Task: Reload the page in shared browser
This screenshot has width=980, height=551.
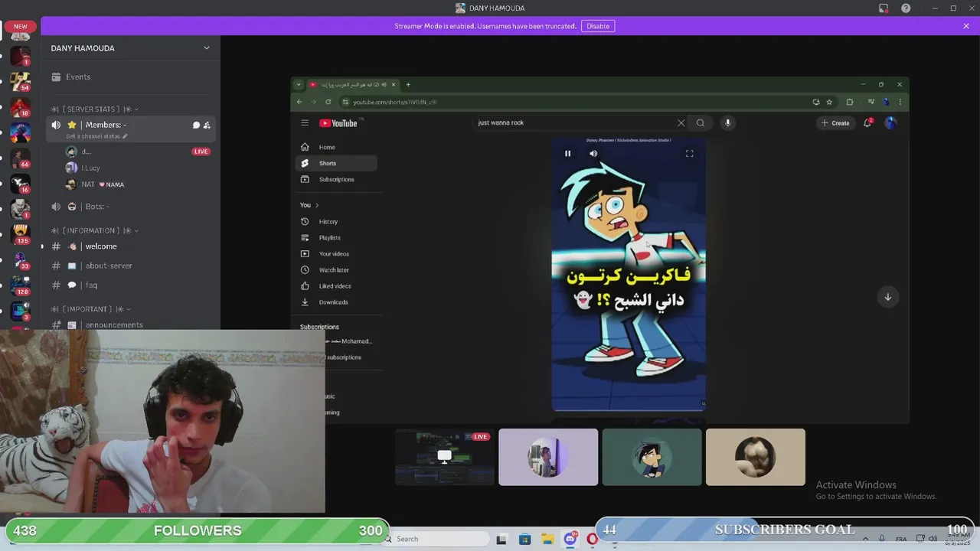Action: click(x=328, y=102)
